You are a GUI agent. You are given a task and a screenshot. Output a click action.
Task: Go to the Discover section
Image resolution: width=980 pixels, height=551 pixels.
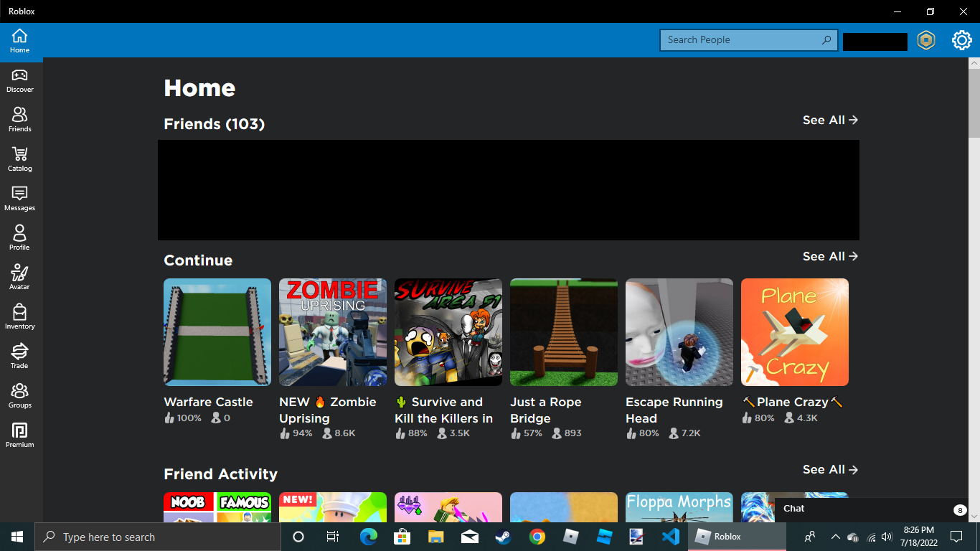(x=19, y=80)
